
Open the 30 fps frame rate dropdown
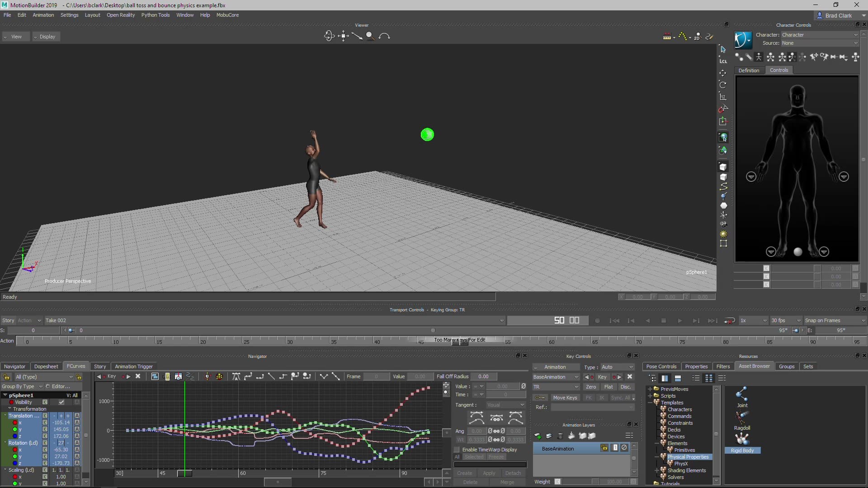pos(786,321)
